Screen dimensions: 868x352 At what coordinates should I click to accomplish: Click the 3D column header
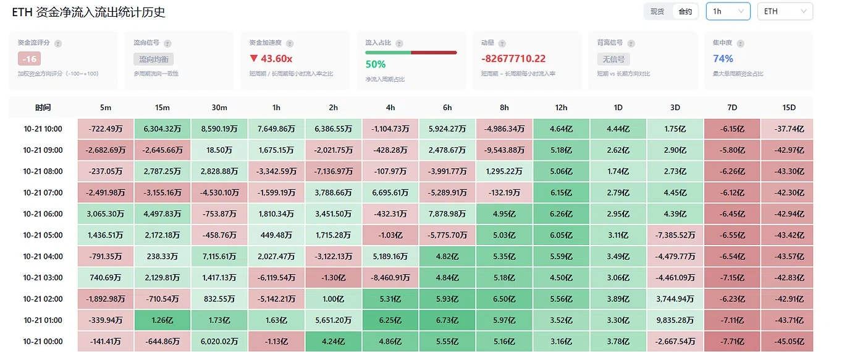675,108
